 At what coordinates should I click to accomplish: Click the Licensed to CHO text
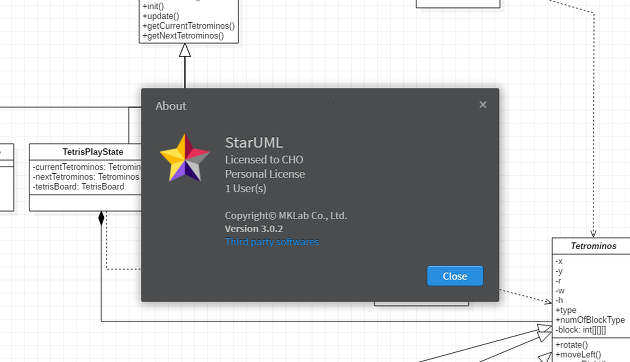click(x=264, y=160)
